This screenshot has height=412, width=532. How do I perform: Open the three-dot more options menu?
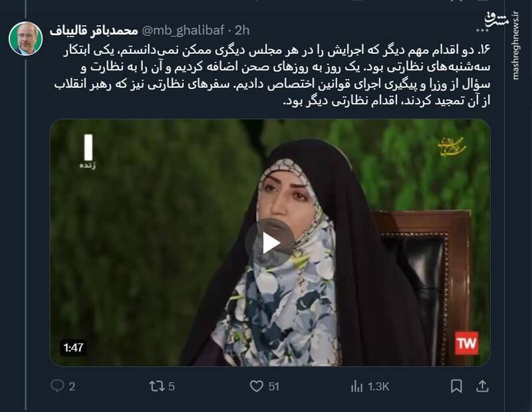pyautogui.click(x=482, y=30)
